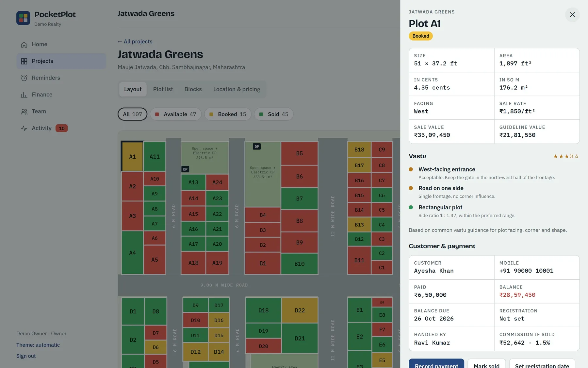Select plot A19 on the layout
The height and width of the screenshot is (368, 588).
pyautogui.click(x=217, y=263)
